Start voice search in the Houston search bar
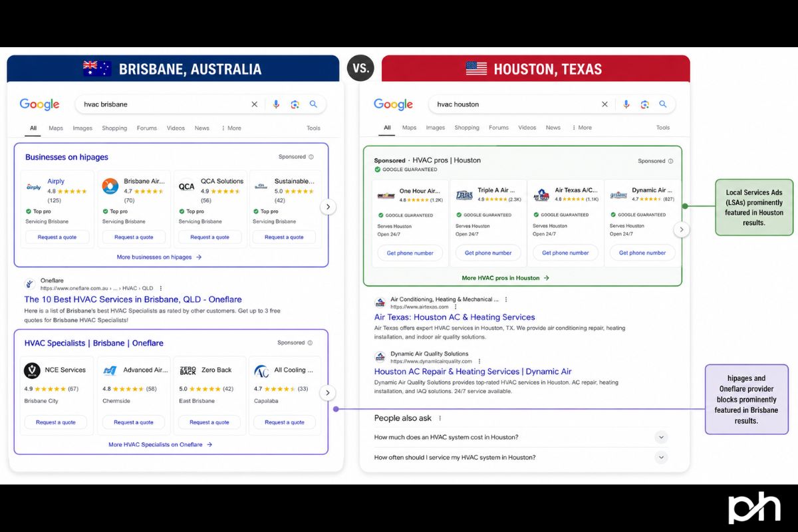The height and width of the screenshot is (532, 798). (x=626, y=104)
